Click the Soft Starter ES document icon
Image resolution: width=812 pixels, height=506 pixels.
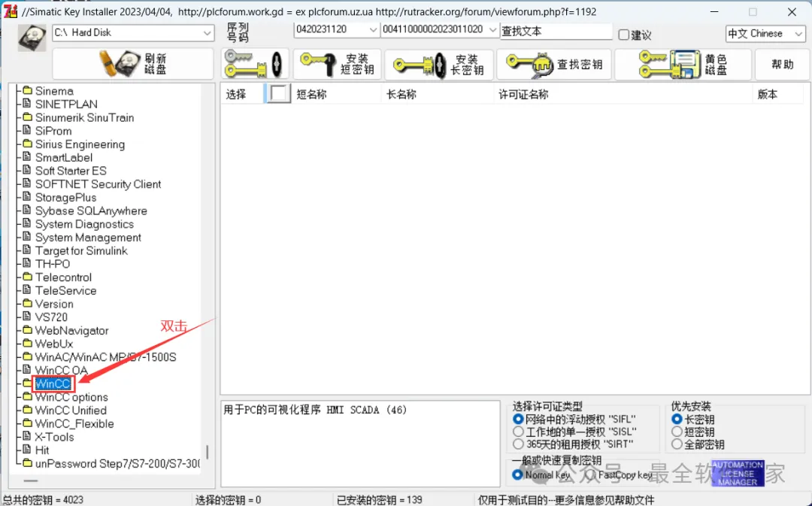tap(27, 170)
